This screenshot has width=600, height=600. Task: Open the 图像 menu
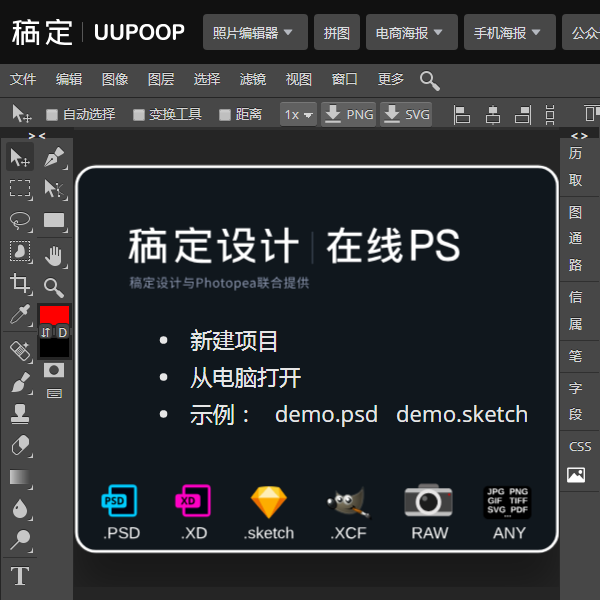115,79
